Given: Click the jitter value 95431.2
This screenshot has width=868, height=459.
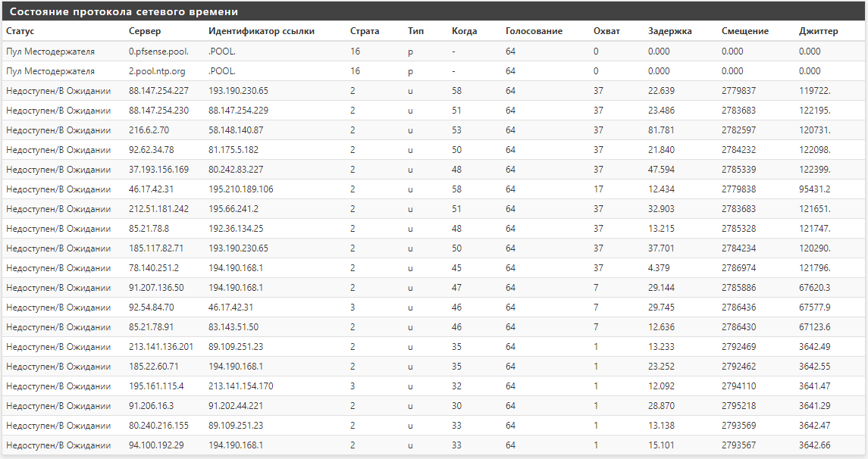Looking at the screenshot, I should click(x=814, y=189).
